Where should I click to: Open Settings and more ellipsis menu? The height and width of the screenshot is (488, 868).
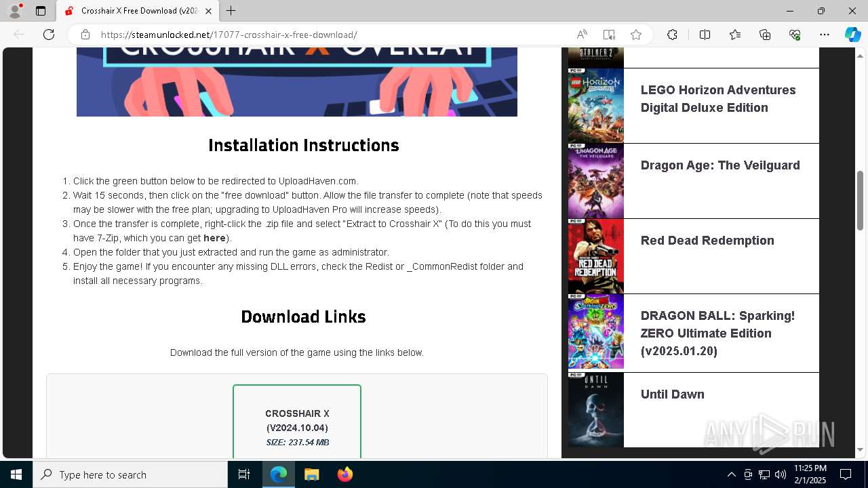pos(825,35)
